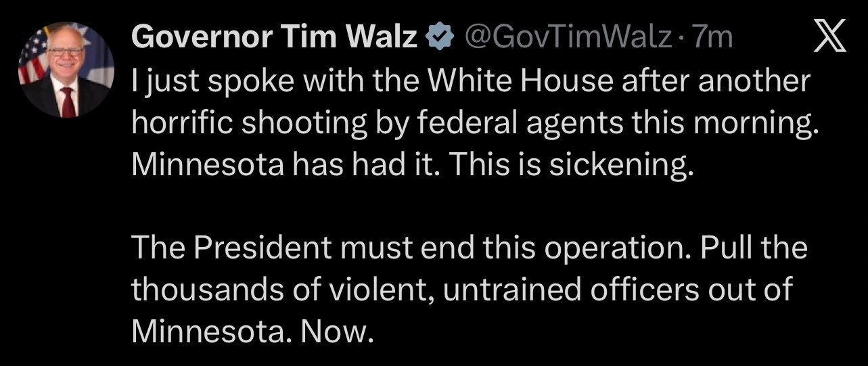Click the line starting "I just spoke"
Screen dimensions: 868x366
pos(470,81)
